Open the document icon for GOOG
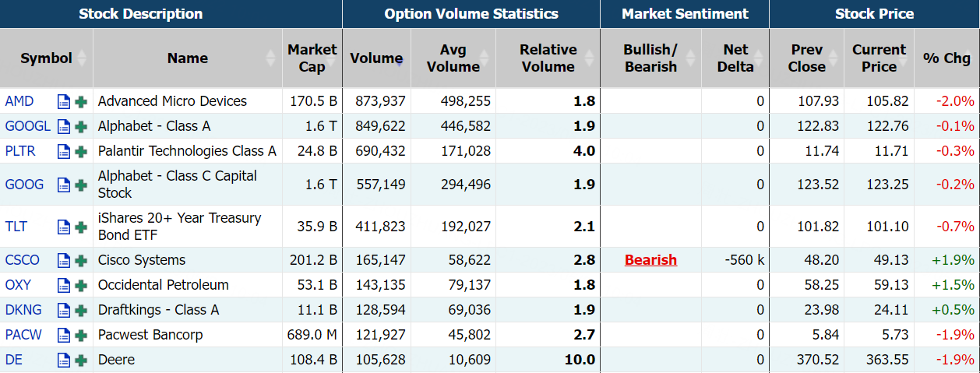Image resolution: width=980 pixels, height=373 pixels. (64, 185)
